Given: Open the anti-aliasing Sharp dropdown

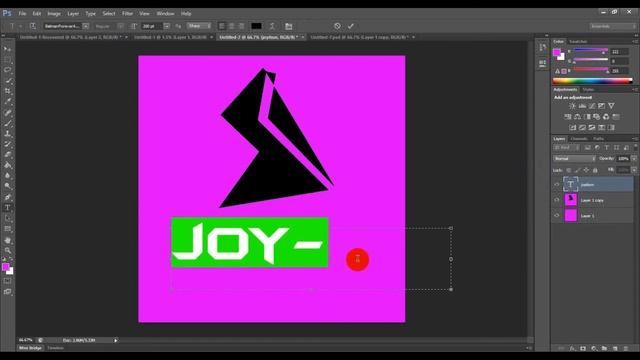Looking at the screenshot, I should [199, 26].
